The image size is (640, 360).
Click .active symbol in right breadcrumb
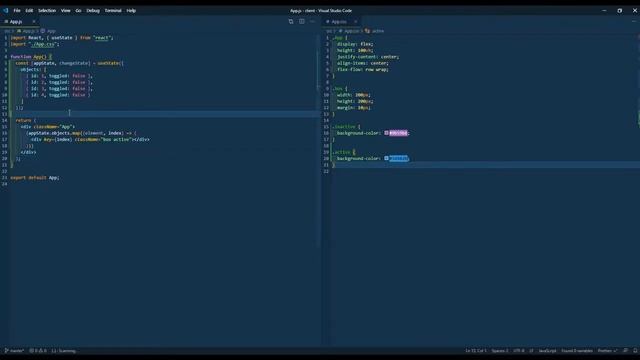(x=374, y=31)
